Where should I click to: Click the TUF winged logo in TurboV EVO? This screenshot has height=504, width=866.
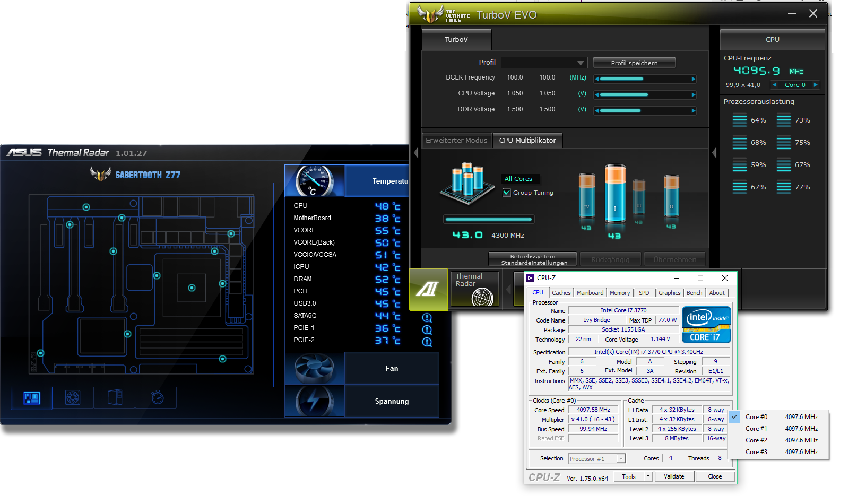[430, 14]
